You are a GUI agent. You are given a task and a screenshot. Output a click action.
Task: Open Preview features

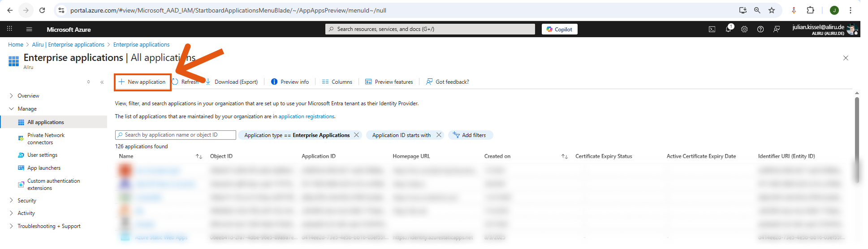tap(389, 82)
